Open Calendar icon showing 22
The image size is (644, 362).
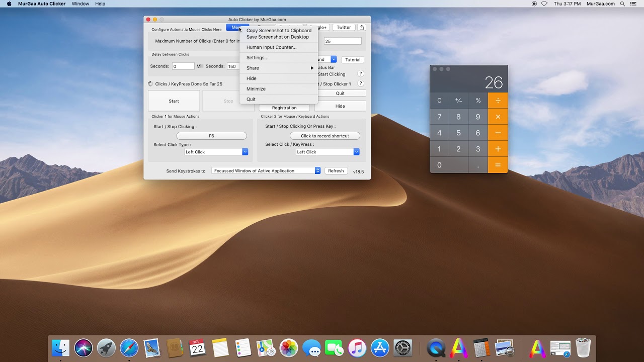pos(197,348)
